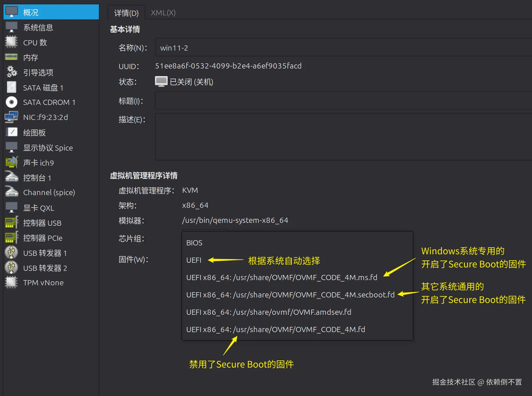The image size is (532, 396).
Task: Click the NIC :f9:23:2d network icon
Action: (x=12, y=117)
